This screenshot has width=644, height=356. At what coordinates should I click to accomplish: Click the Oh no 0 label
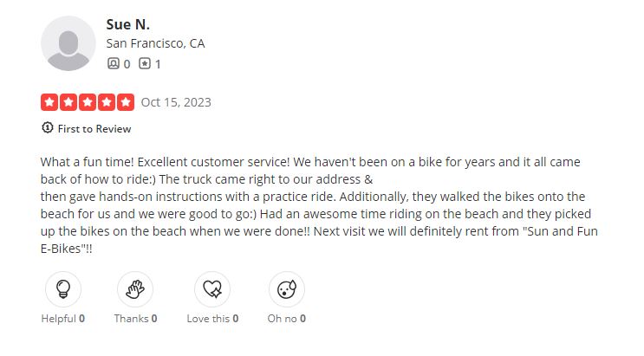coord(287,319)
